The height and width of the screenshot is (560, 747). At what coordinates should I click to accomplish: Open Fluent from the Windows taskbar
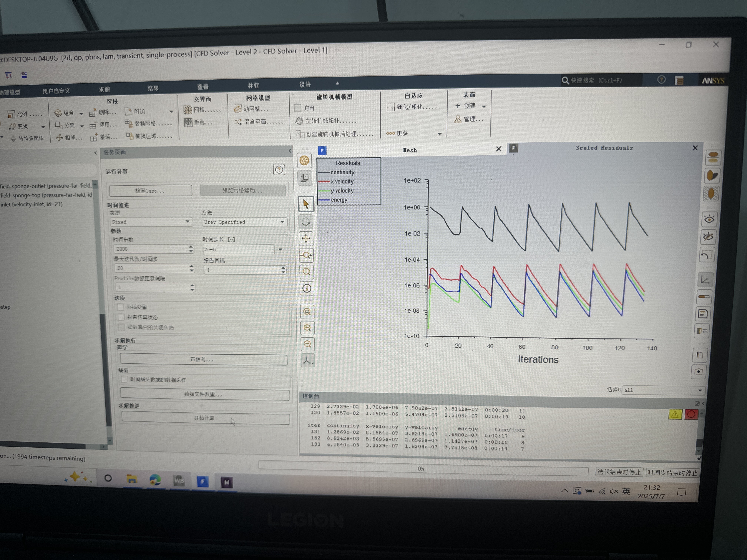203,482
